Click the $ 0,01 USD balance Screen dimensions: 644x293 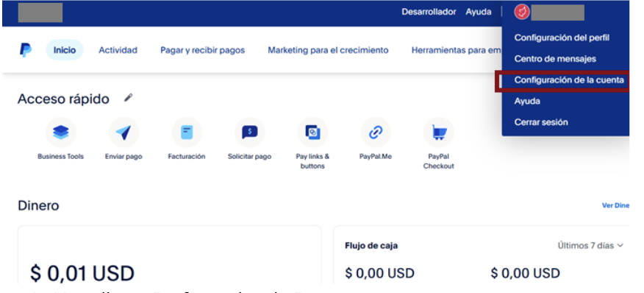coord(82,274)
